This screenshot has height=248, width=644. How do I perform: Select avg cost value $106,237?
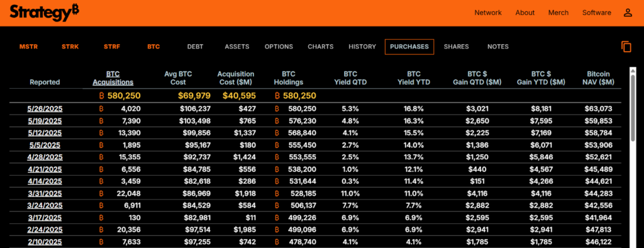(195, 109)
